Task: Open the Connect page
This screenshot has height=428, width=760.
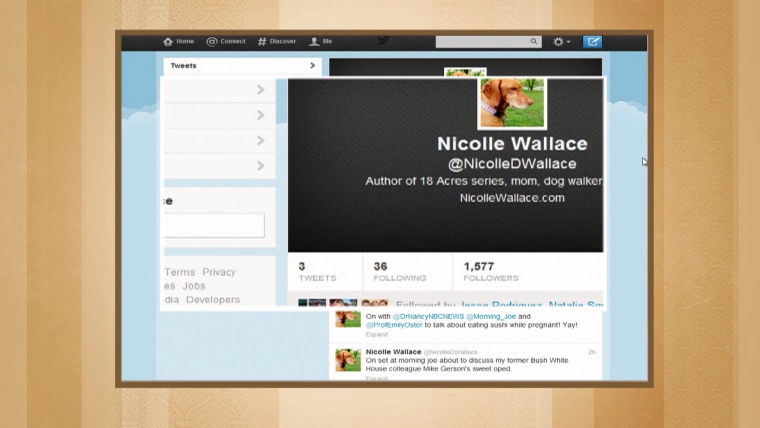Action: 226,41
